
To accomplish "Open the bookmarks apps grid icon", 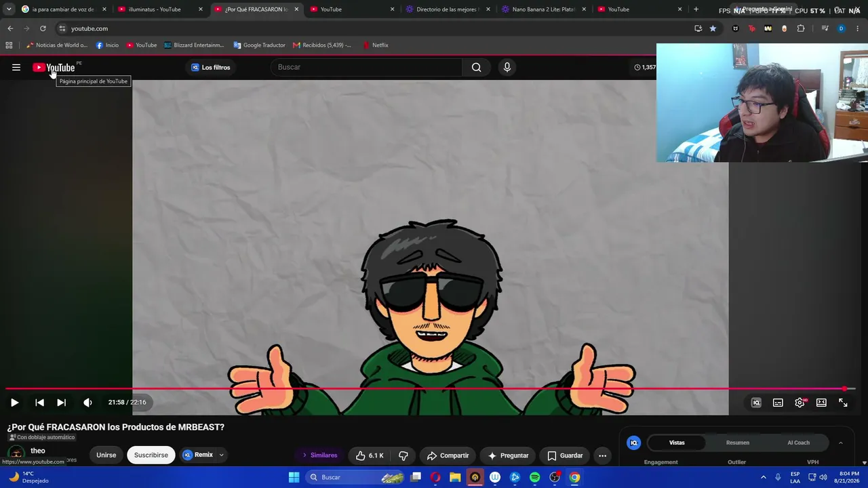I will [9, 45].
